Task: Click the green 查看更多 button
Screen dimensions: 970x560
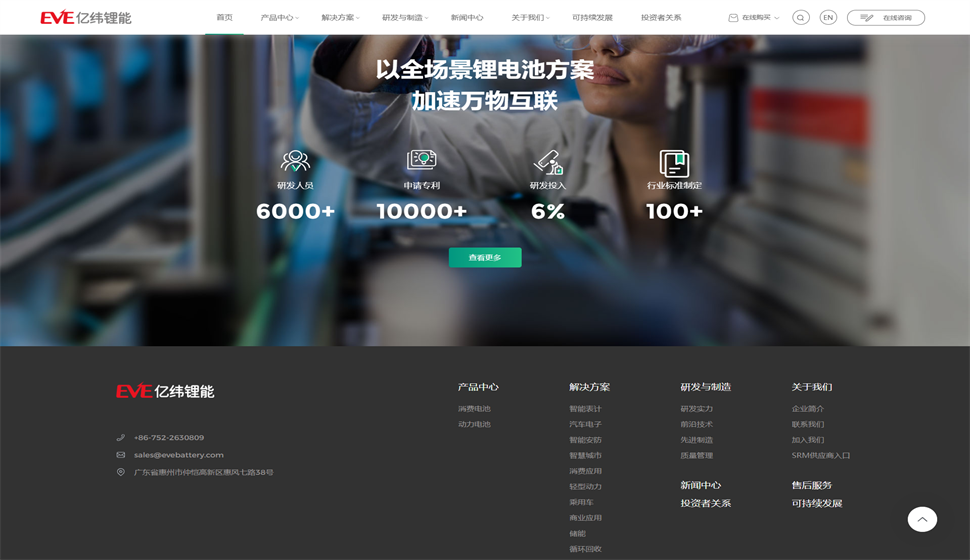Action: (485, 258)
